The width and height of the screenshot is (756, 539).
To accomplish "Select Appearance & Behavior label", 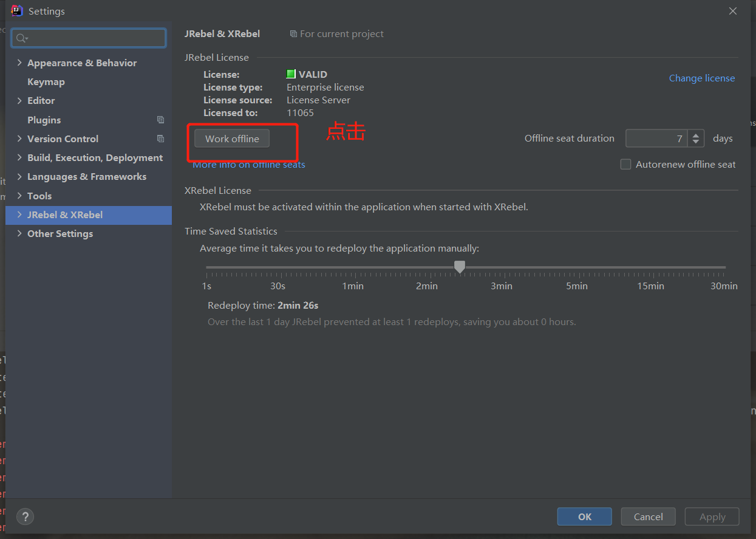I will pyautogui.click(x=82, y=63).
